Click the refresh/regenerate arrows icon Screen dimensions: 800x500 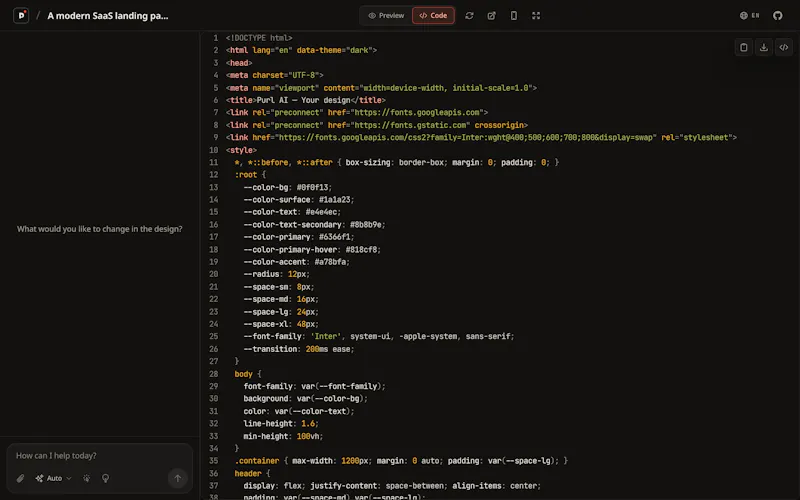point(469,16)
